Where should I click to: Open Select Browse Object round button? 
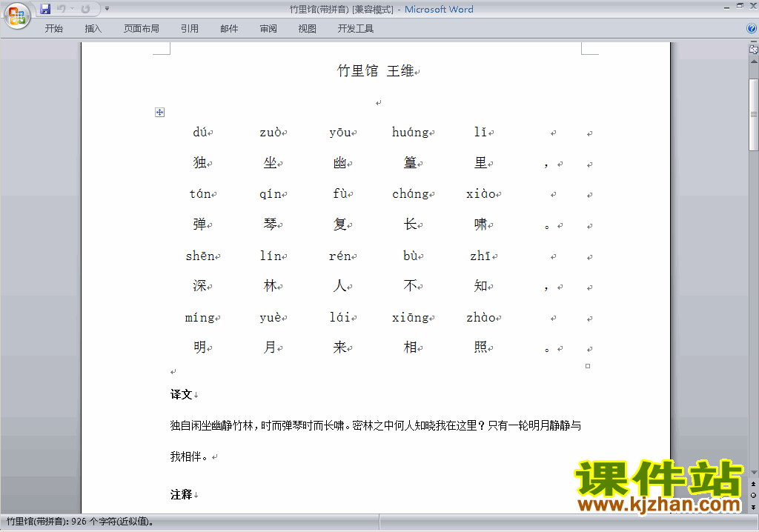pos(754,495)
